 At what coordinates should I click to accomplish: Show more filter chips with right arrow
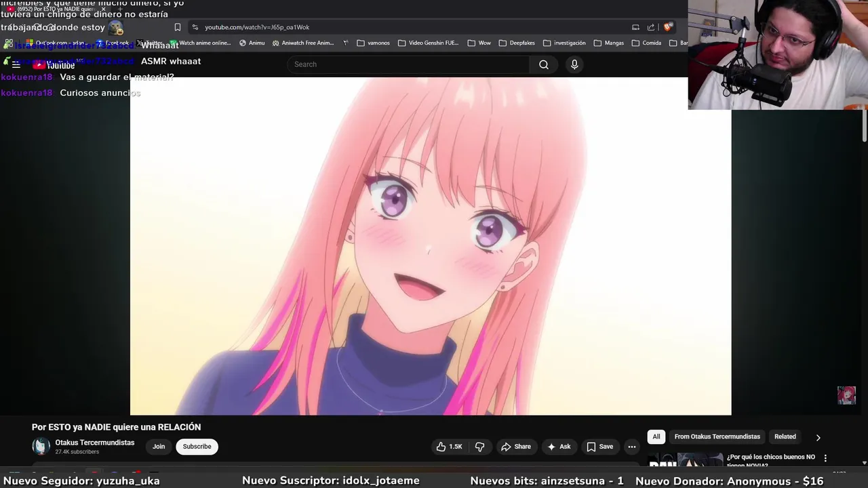[x=818, y=437]
